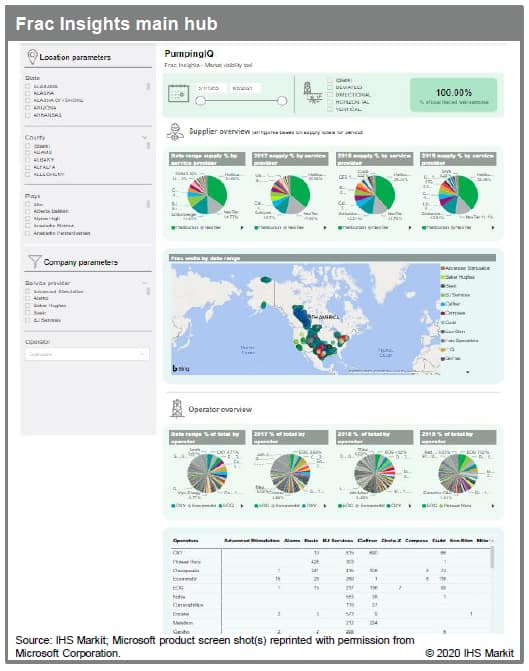
Task: Select the Chesapeake row in operator table
Action: [x=332, y=570]
